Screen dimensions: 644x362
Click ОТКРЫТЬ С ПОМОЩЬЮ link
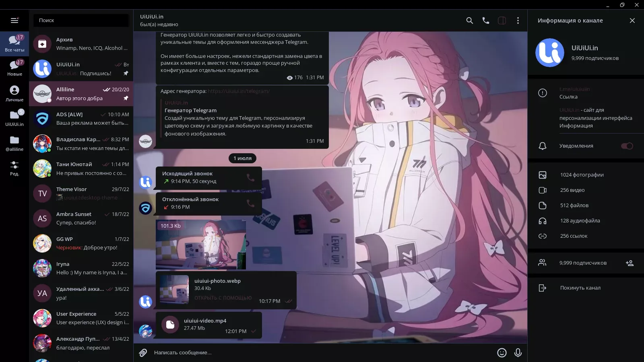pos(223,298)
